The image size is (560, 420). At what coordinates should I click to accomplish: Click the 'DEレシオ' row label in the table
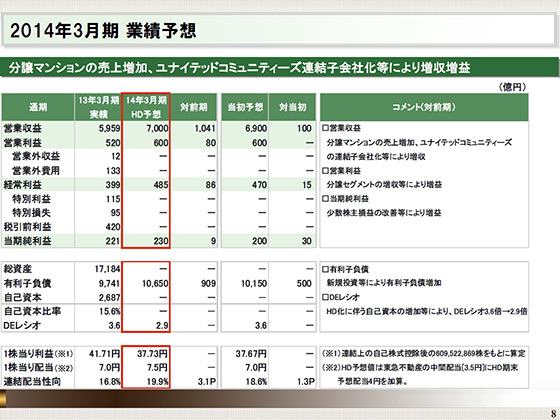22,325
